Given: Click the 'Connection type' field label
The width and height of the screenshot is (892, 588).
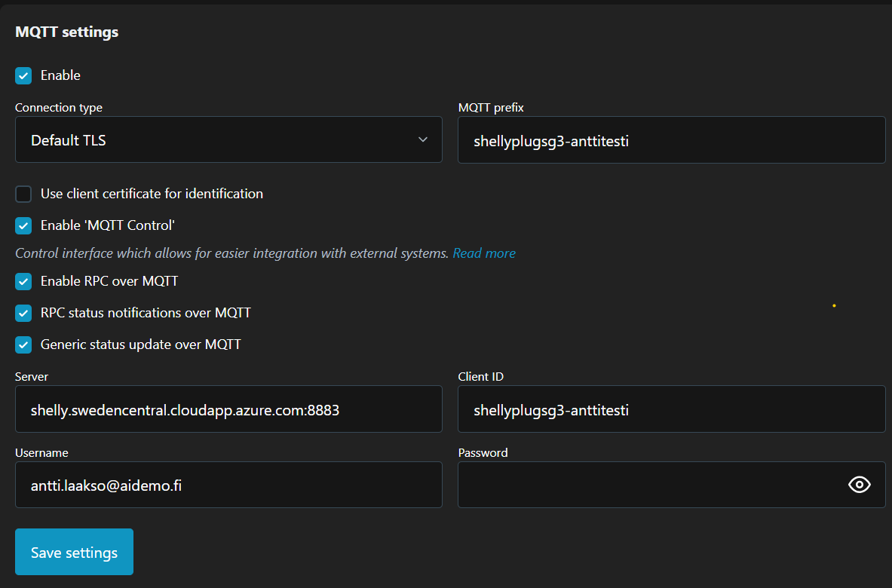Looking at the screenshot, I should tap(59, 108).
